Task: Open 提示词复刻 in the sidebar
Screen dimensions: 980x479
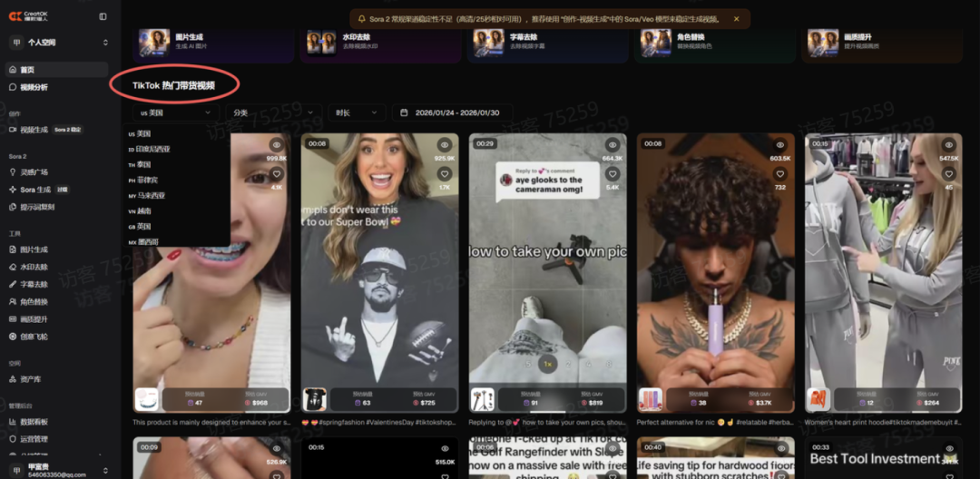Action: (x=56, y=207)
